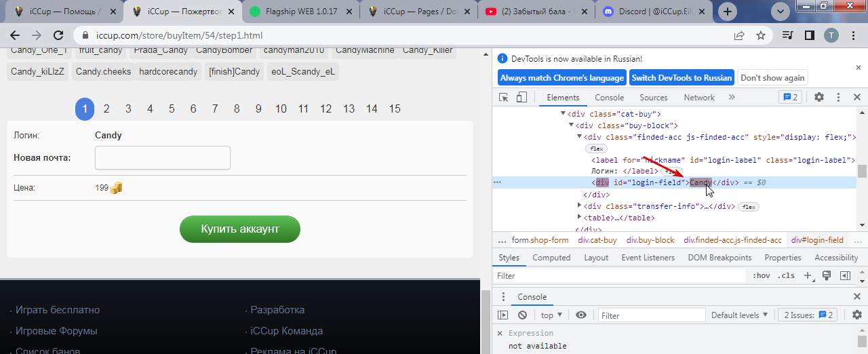868x354 pixels.
Task: Expand the table node in DOM tree
Action: (579, 218)
